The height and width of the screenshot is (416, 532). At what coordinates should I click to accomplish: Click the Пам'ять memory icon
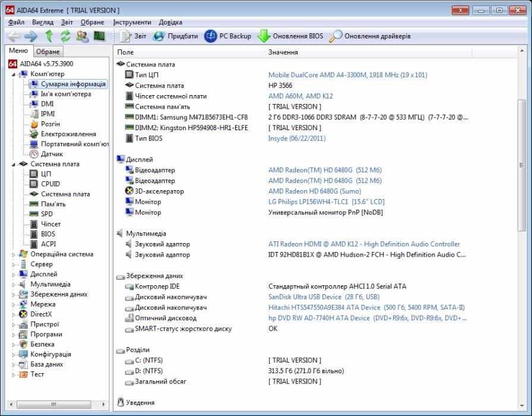[34, 204]
